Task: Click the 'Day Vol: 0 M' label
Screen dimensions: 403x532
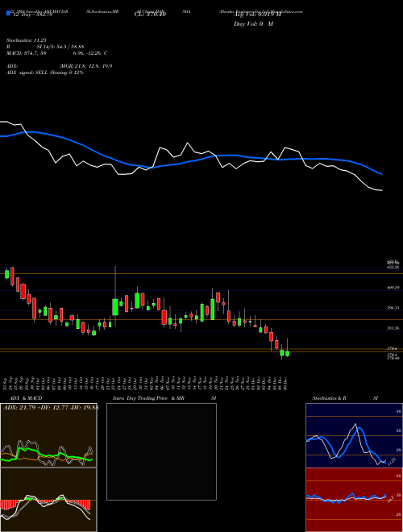Action: (x=253, y=24)
